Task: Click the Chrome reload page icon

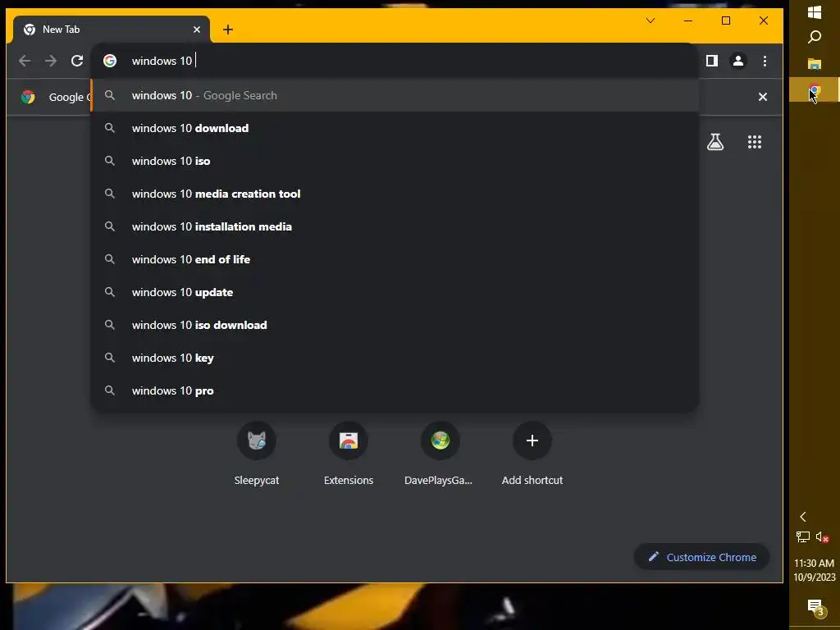Action: pyautogui.click(x=77, y=61)
